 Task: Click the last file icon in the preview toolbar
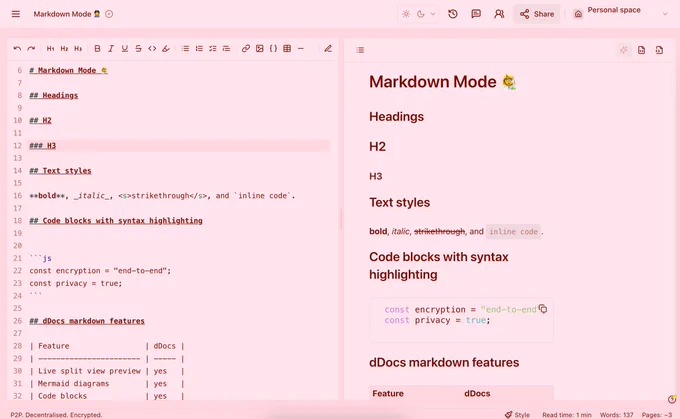click(659, 50)
